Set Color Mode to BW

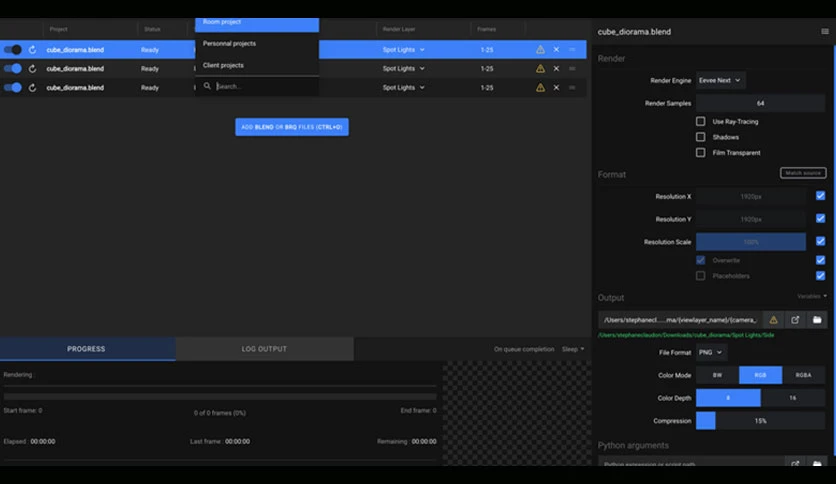pos(717,375)
